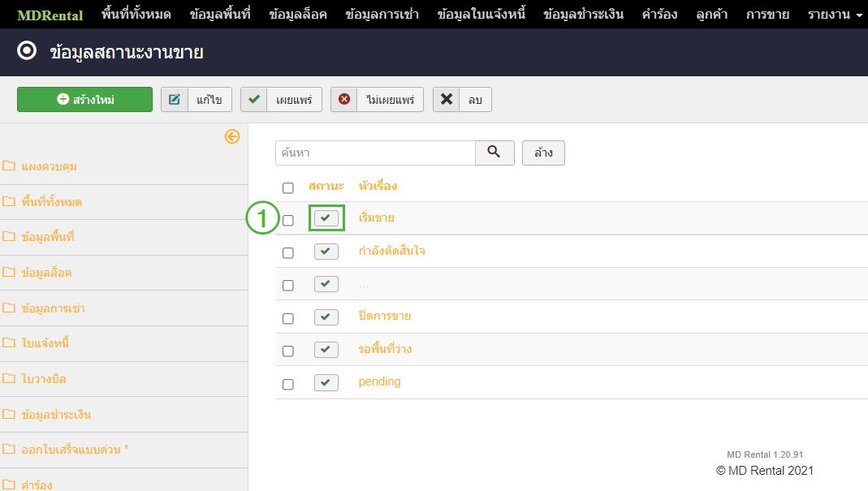Open the ข้อมูลชำระเงิน top menu
This screenshot has width=868, height=491.
pyautogui.click(x=584, y=15)
